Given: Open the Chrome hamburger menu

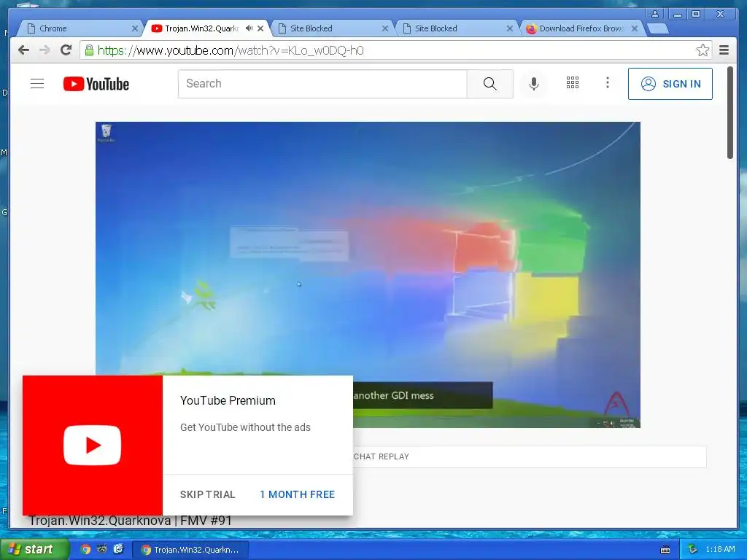Looking at the screenshot, I should point(724,50).
